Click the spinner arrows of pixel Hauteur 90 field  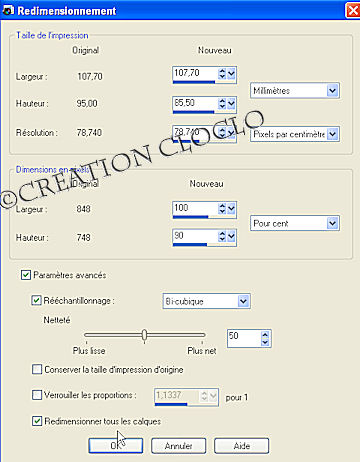pos(222,236)
